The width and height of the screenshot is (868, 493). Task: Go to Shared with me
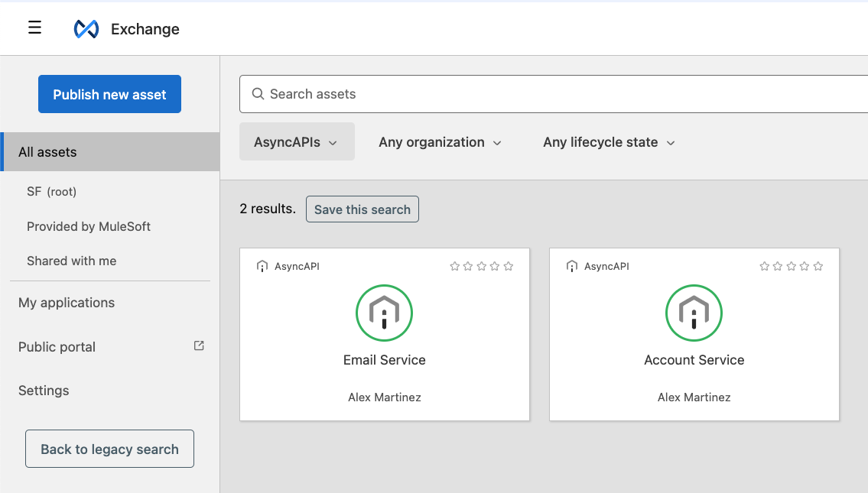coord(71,261)
